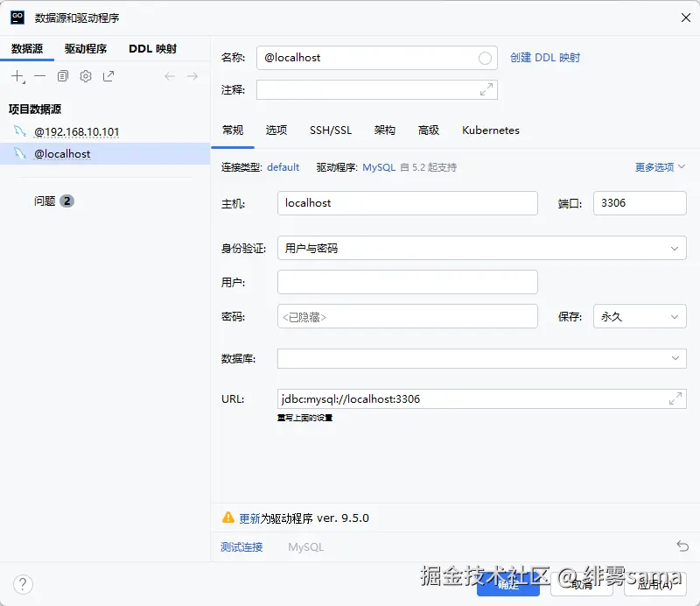Click the 端口 port field
The height and width of the screenshot is (606, 700).
pyautogui.click(x=640, y=203)
